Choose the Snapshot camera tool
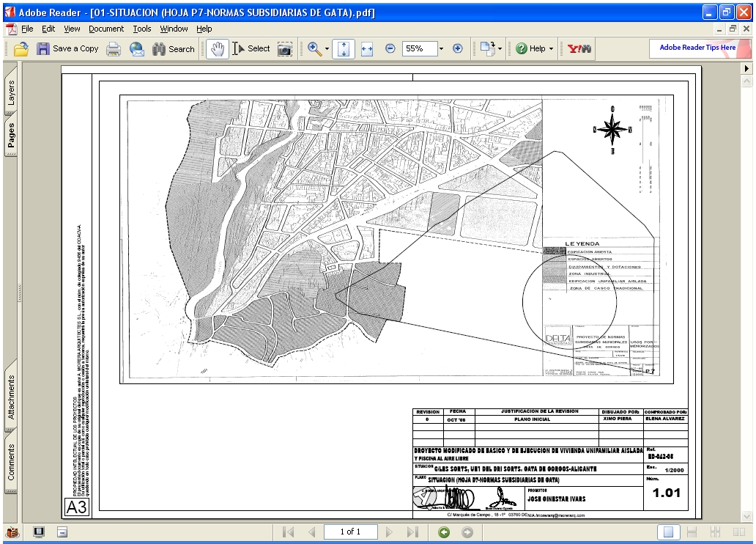This screenshot has height=544, width=756. 284,49
